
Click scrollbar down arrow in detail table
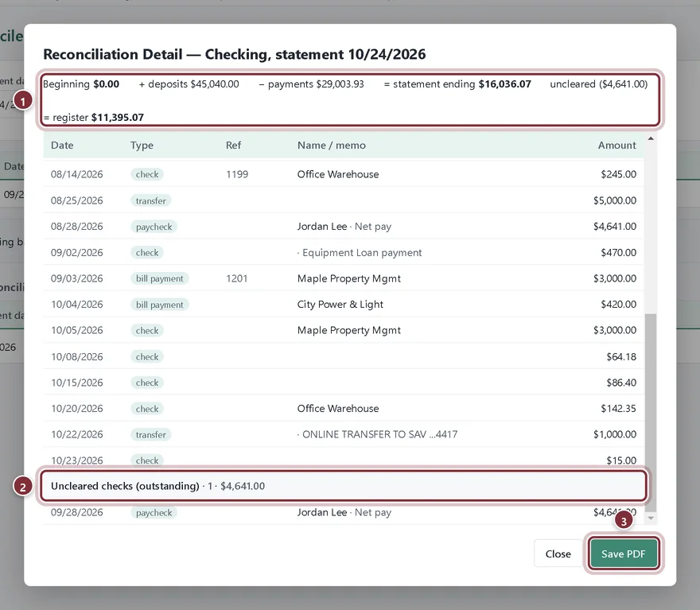tap(651, 518)
